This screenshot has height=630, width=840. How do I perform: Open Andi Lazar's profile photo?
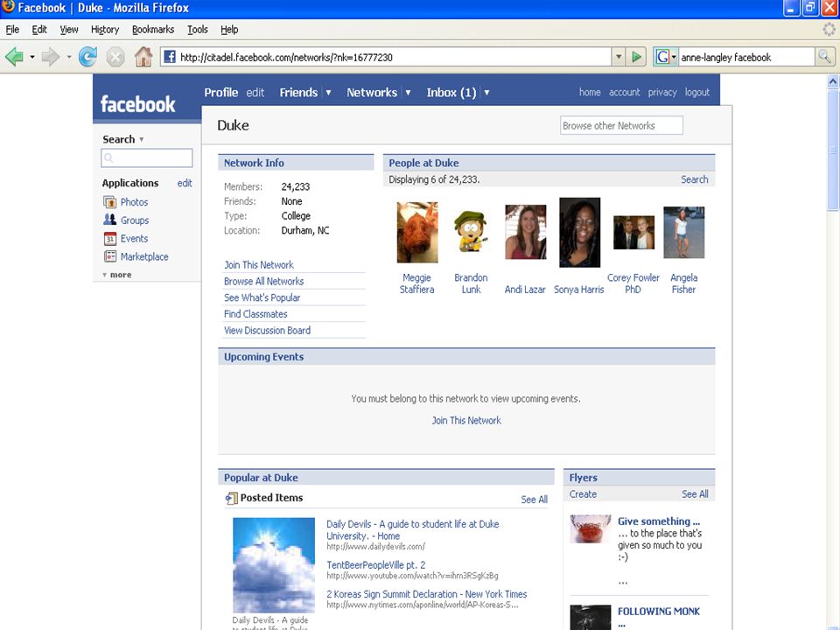526,232
